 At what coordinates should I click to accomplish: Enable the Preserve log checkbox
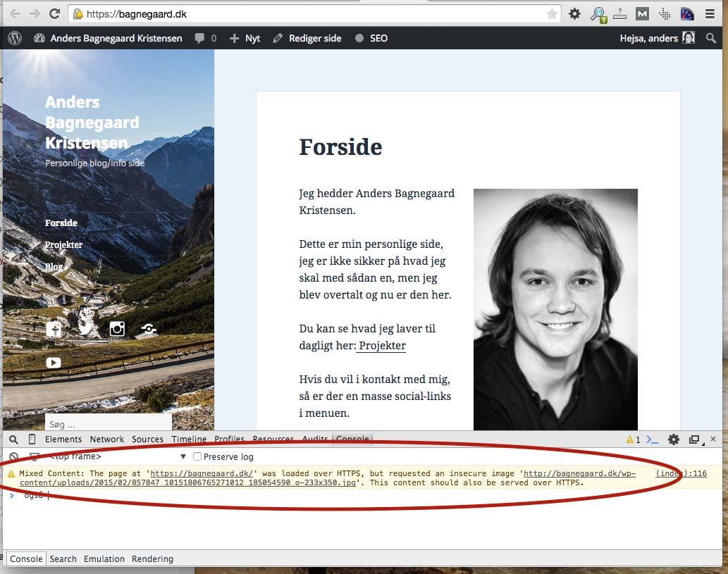[x=197, y=457]
